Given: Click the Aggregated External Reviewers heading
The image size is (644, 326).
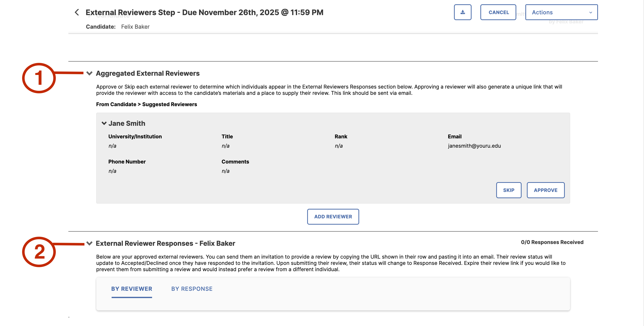Looking at the screenshot, I should pos(148,73).
